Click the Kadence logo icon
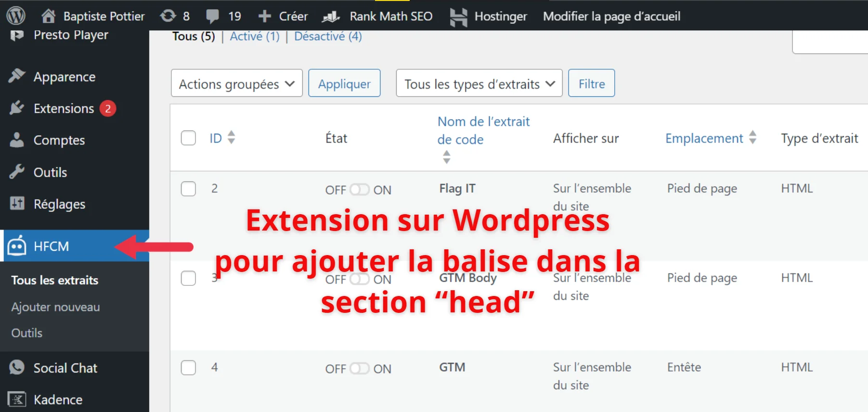 pos(17,399)
